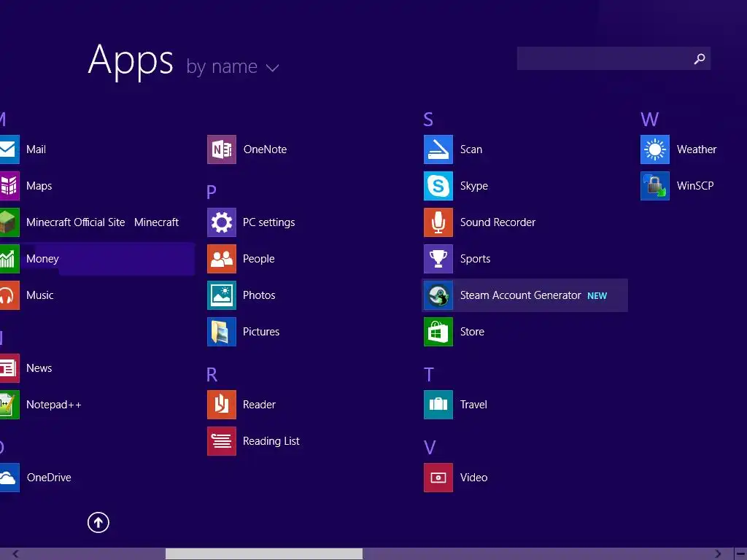The width and height of the screenshot is (747, 560).
Task: Launch the Scan app icon
Action: tap(438, 149)
